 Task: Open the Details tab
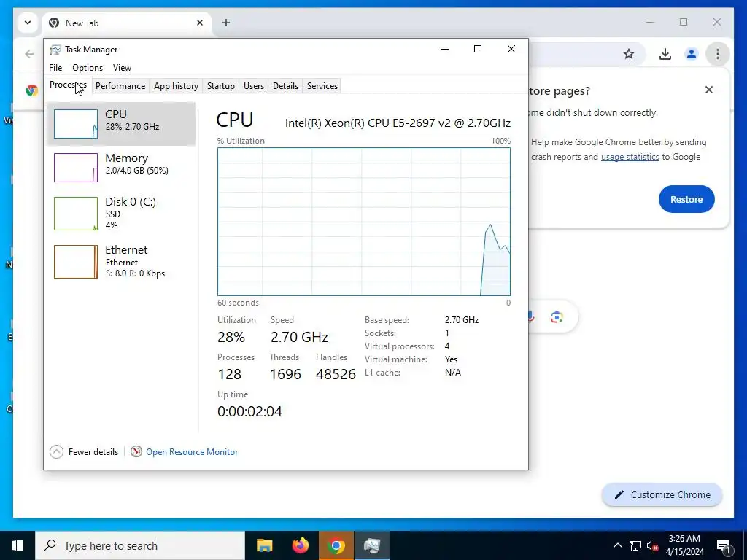coord(285,86)
